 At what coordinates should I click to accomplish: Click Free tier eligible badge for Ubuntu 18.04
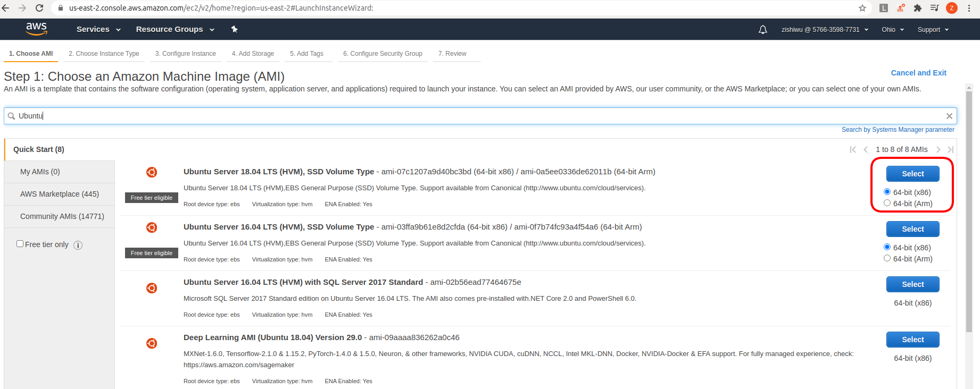coord(152,198)
